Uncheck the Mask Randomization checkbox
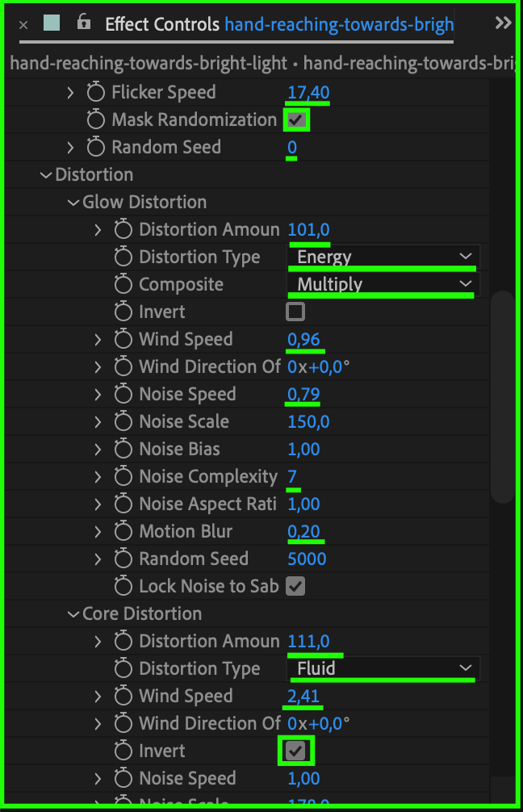523x812 pixels. tap(295, 120)
